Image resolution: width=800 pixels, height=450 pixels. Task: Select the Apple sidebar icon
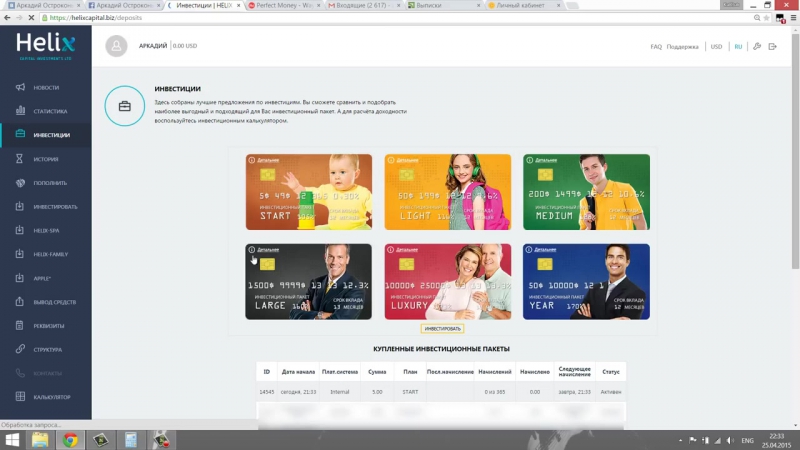19,278
